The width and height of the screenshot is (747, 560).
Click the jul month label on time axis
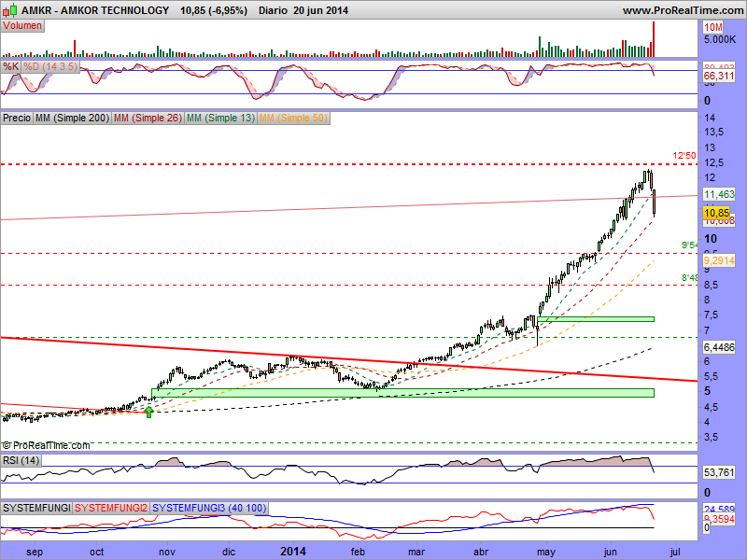[x=674, y=552]
